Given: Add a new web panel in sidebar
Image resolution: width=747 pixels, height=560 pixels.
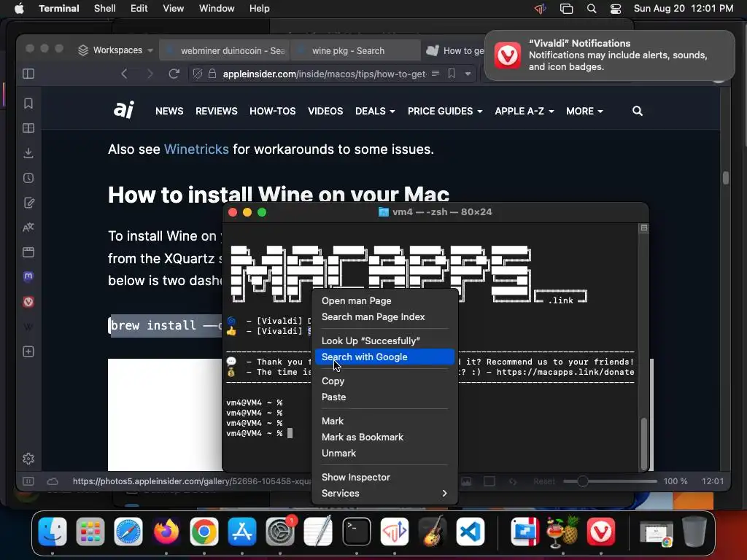Looking at the screenshot, I should (28, 351).
